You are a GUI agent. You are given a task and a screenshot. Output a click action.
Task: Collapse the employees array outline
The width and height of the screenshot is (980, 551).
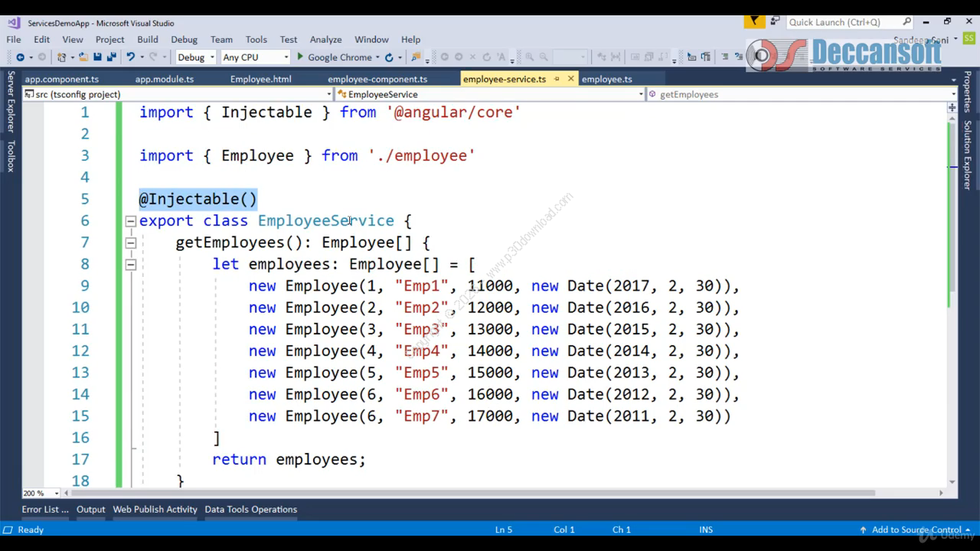click(x=130, y=264)
